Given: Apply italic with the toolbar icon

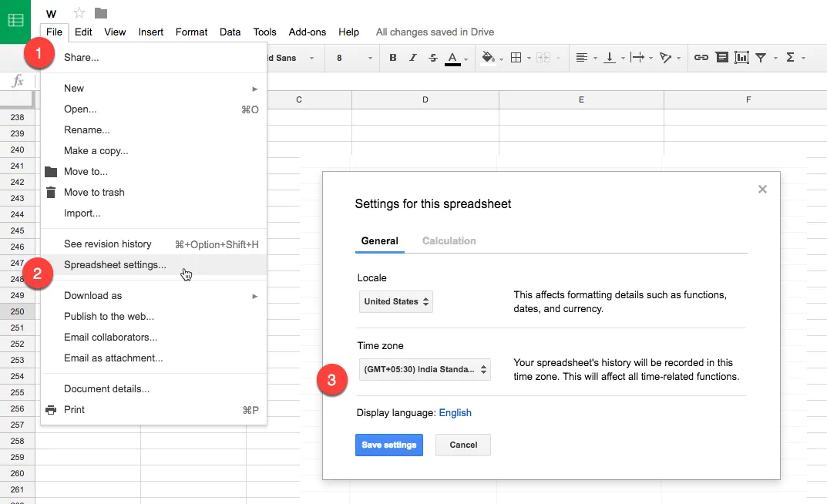Looking at the screenshot, I should coord(413,58).
